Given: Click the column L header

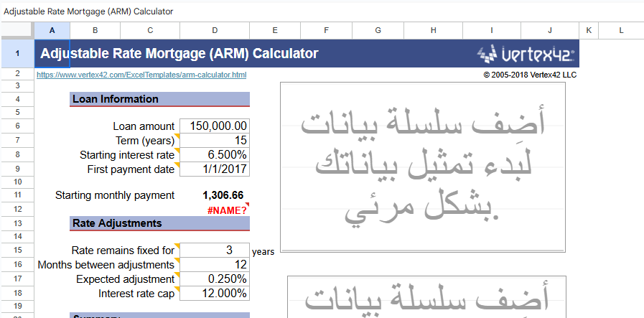Looking at the screenshot, I should 620,30.
